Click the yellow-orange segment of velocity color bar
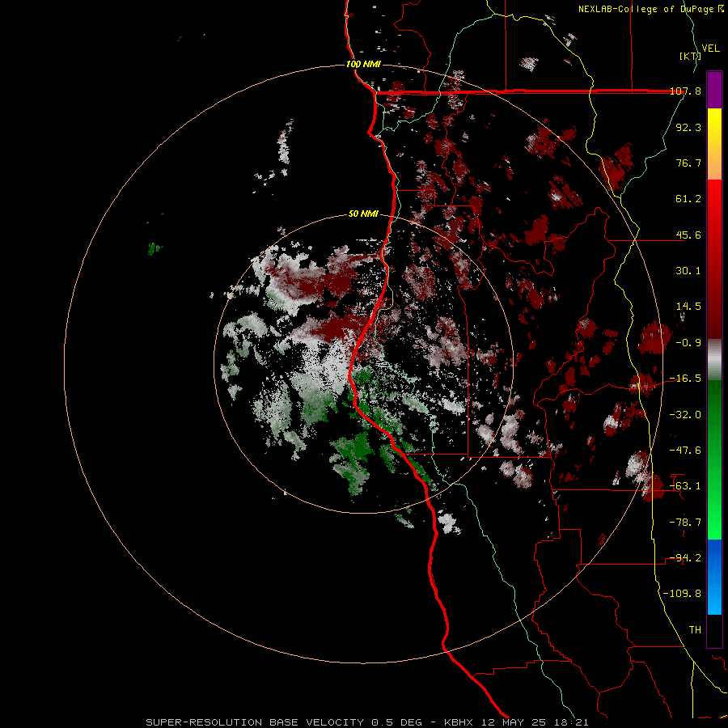This screenshot has width=728, height=728. pyautogui.click(x=714, y=144)
